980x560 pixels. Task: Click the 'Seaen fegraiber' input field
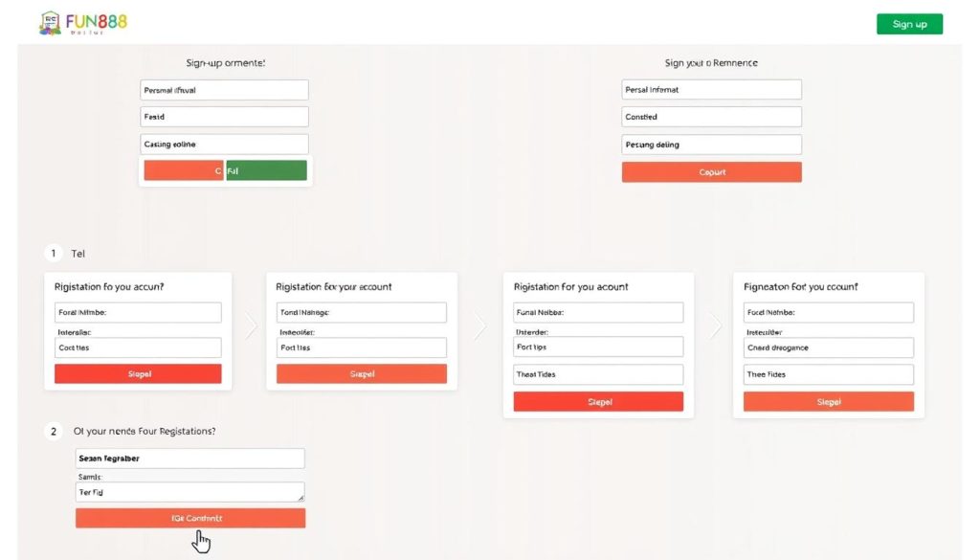190,459
